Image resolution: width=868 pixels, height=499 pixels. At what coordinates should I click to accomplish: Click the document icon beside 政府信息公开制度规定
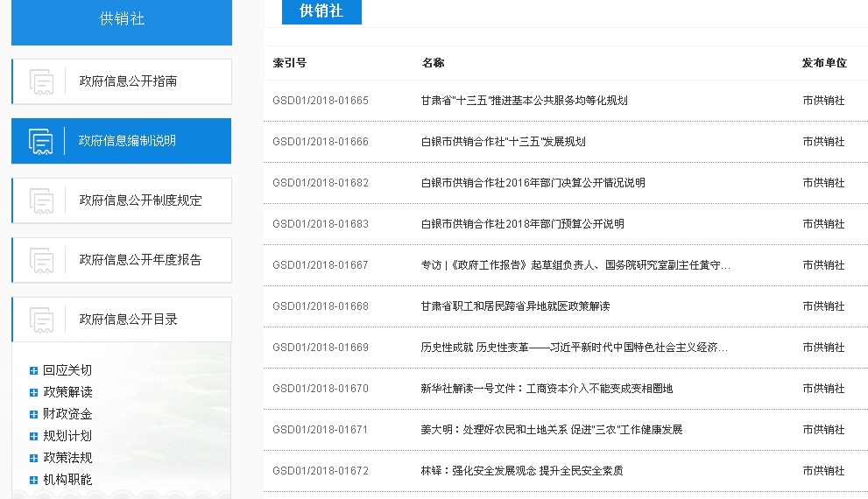[41, 200]
